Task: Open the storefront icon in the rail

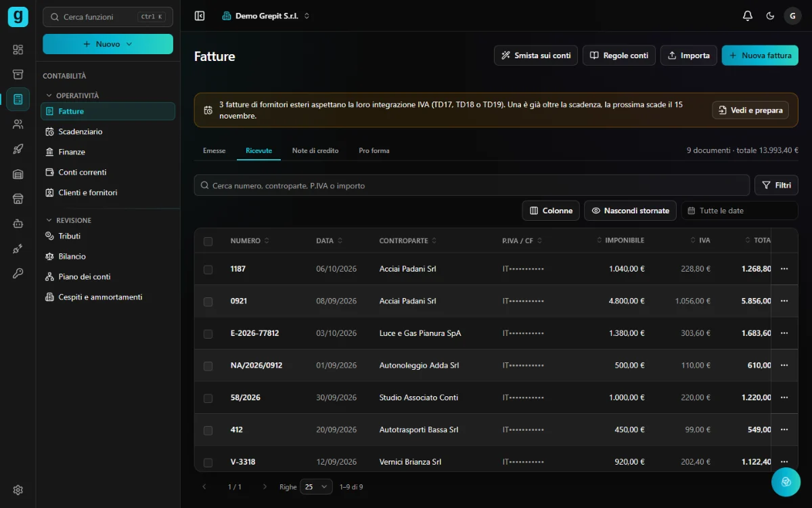Action: [x=18, y=198]
